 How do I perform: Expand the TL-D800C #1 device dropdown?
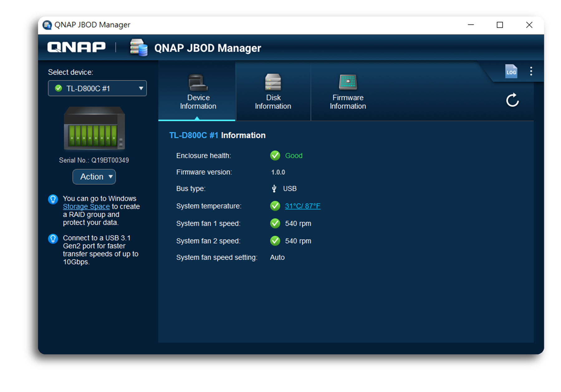coord(97,88)
